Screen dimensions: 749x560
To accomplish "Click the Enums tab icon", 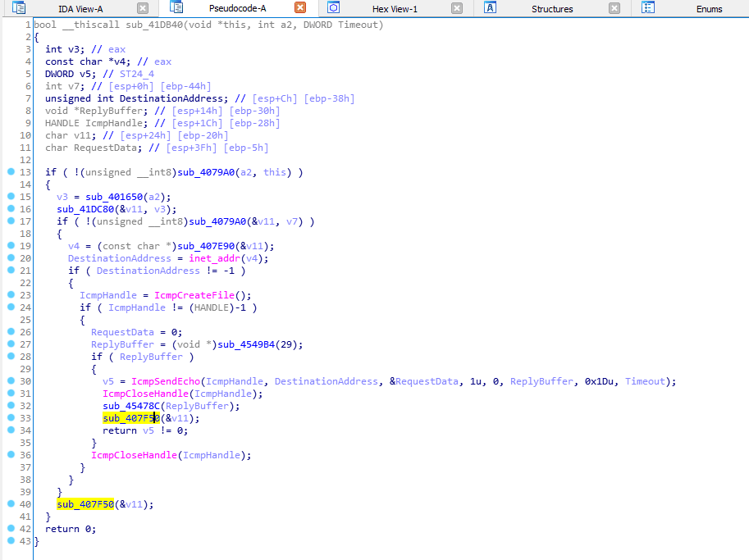I will point(648,7).
